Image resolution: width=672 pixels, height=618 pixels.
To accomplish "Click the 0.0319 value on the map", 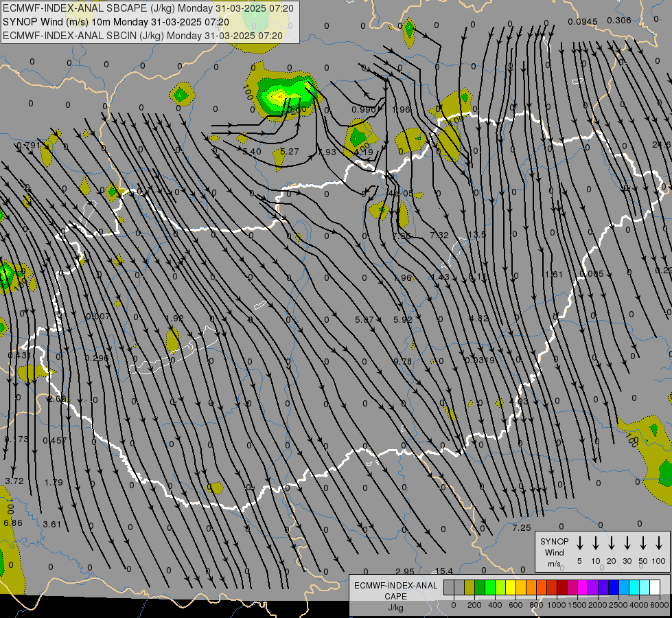I will pos(480,360).
